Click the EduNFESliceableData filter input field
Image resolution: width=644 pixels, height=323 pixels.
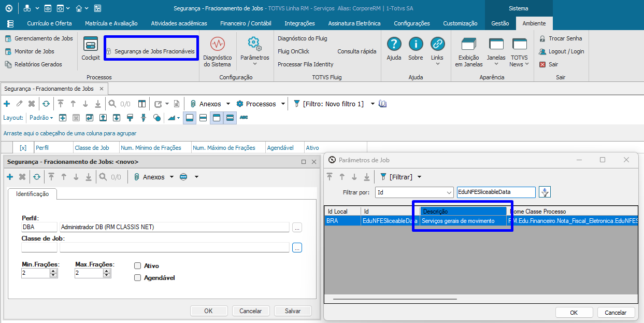[496, 192]
